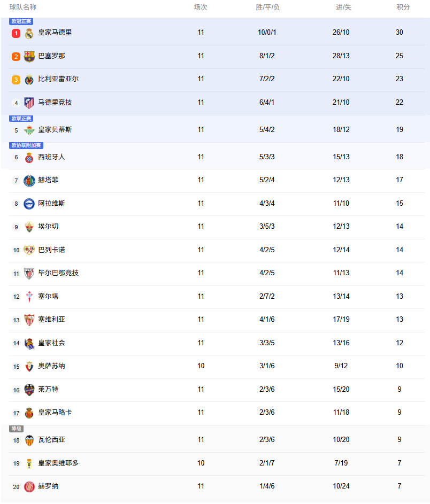The image size is (430, 504).
Task: Click the 欧冠正赛 zone label
Action: (21, 21)
